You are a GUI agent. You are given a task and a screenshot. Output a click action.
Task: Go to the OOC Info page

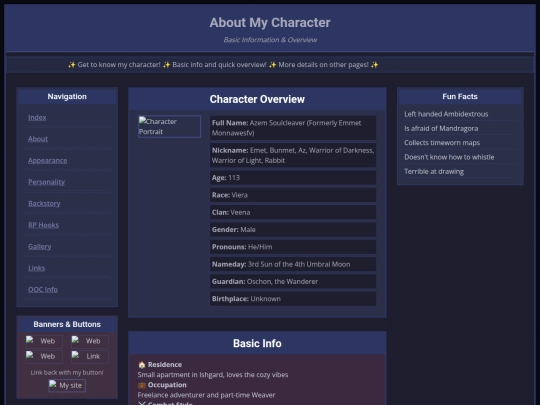click(x=43, y=290)
